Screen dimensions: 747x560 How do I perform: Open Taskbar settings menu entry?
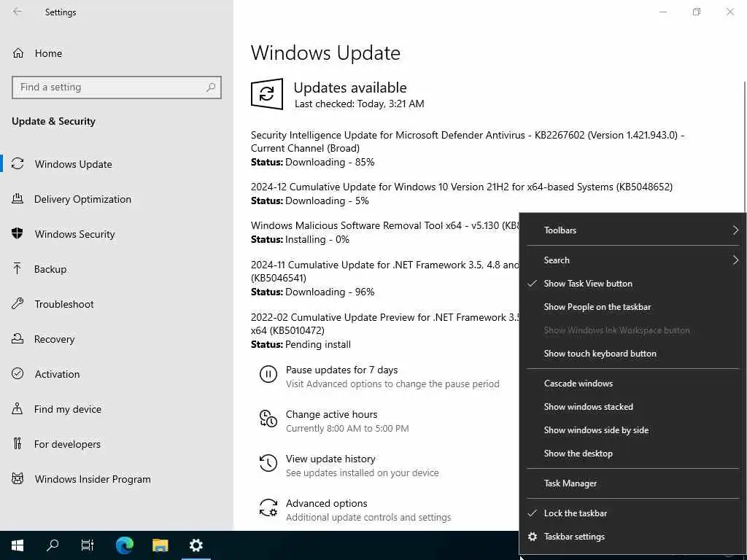(632, 537)
